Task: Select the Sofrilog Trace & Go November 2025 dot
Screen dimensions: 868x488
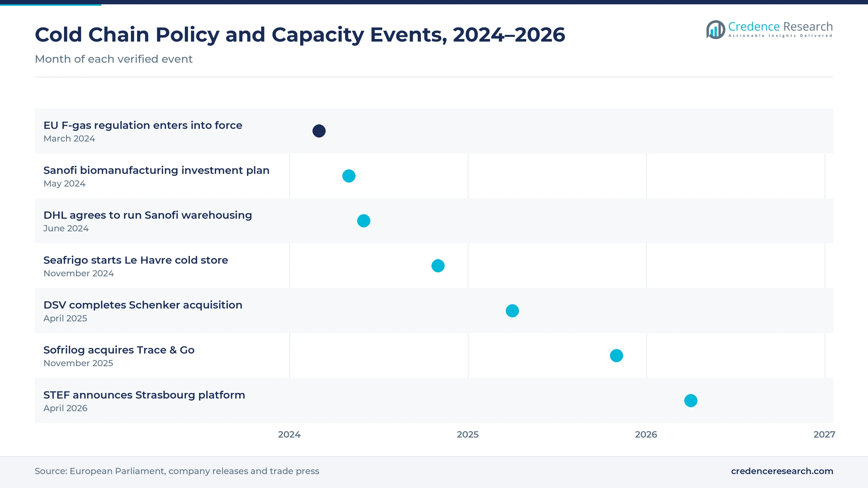Action: pyautogui.click(x=616, y=356)
